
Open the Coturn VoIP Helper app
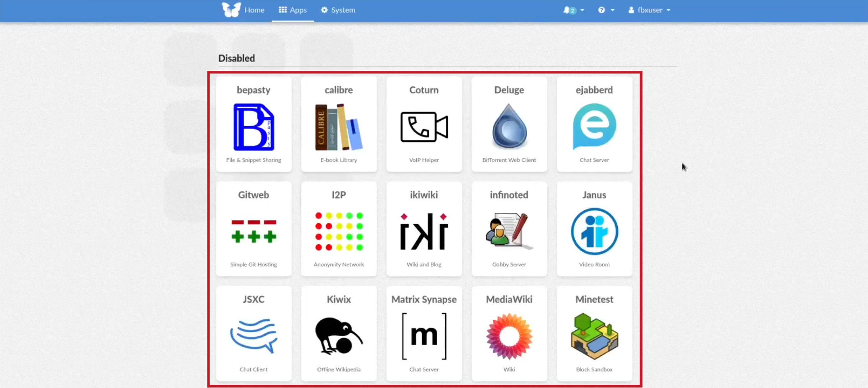pos(424,123)
